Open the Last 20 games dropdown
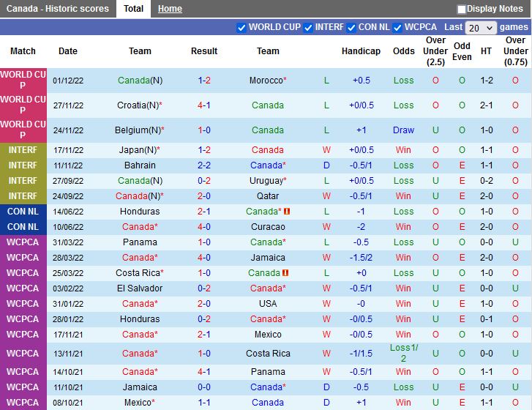Image resolution: width=532 pixels, height=410 pixels. pos(481,28)
